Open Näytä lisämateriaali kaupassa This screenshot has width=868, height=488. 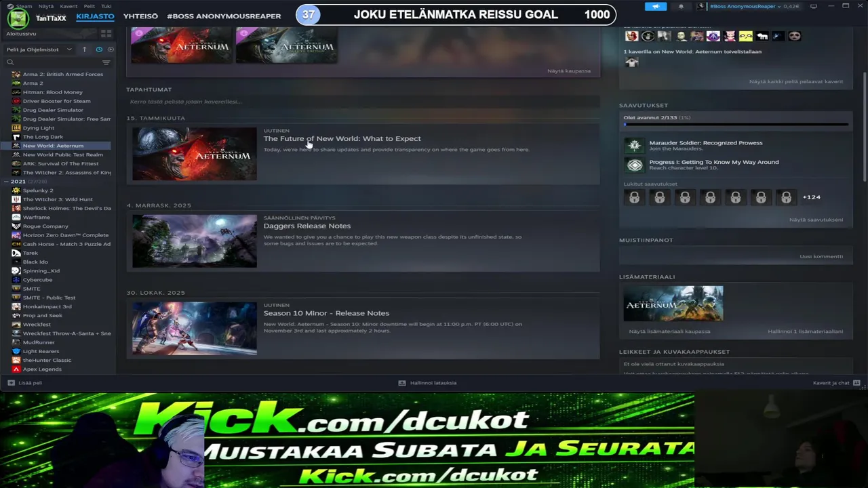click(669, 331)
